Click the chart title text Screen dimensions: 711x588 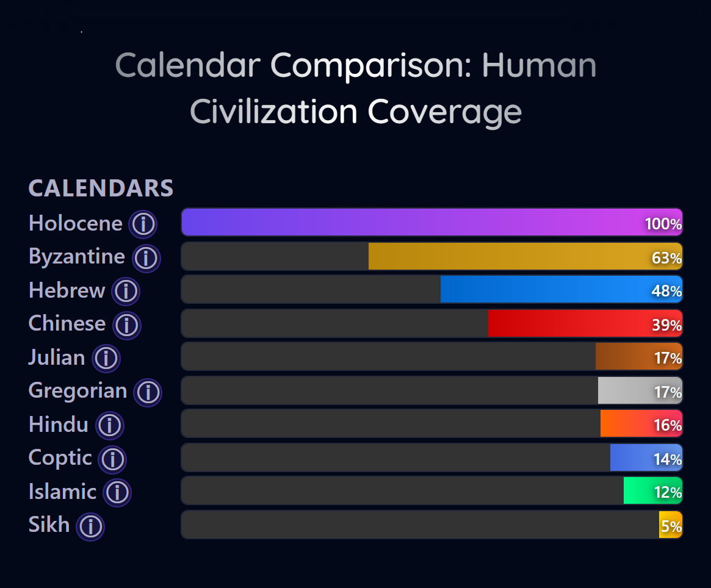355,88
